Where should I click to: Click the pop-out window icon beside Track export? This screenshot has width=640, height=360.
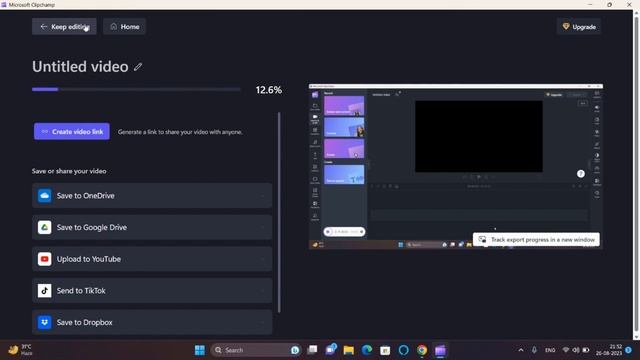click(482, 240)
